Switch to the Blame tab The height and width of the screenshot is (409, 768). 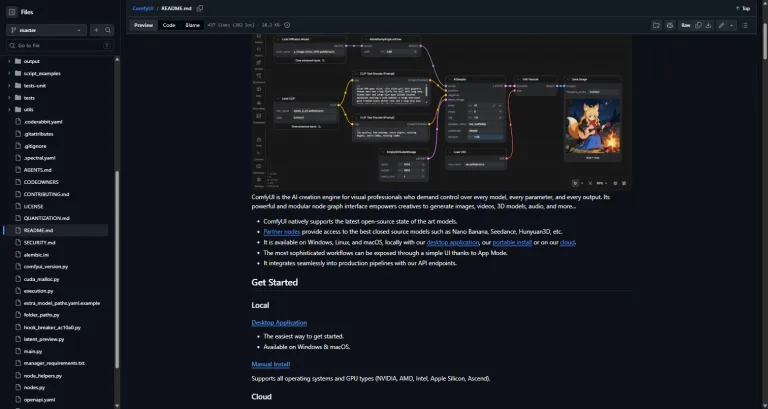point(192,25)
